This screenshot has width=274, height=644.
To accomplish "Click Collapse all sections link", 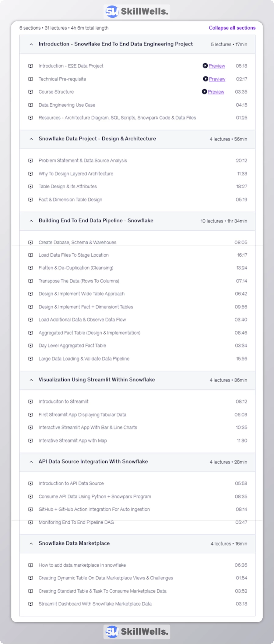I will tap(232, 28).
